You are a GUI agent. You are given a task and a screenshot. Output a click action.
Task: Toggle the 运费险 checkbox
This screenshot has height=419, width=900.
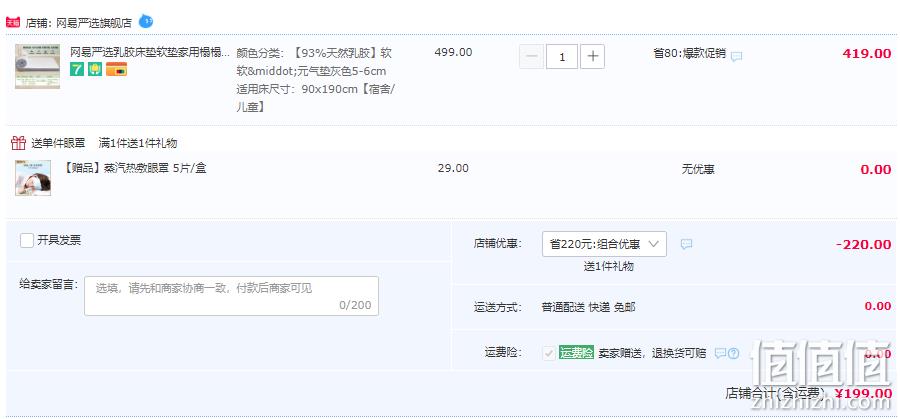click(549, 353)
